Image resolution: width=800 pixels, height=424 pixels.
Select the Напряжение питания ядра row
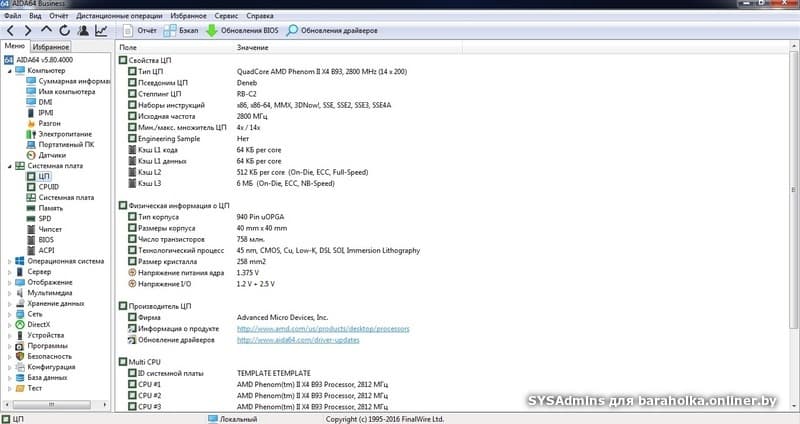coord(194,273)
